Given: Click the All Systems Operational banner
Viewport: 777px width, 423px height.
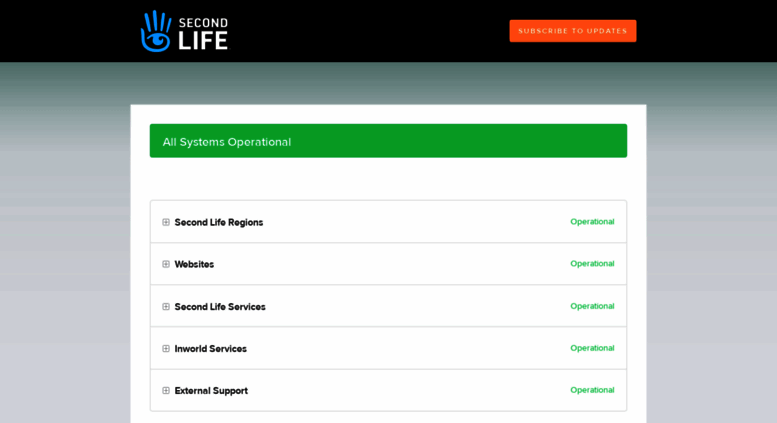Looking at the screenshot, I should (388, 141).
